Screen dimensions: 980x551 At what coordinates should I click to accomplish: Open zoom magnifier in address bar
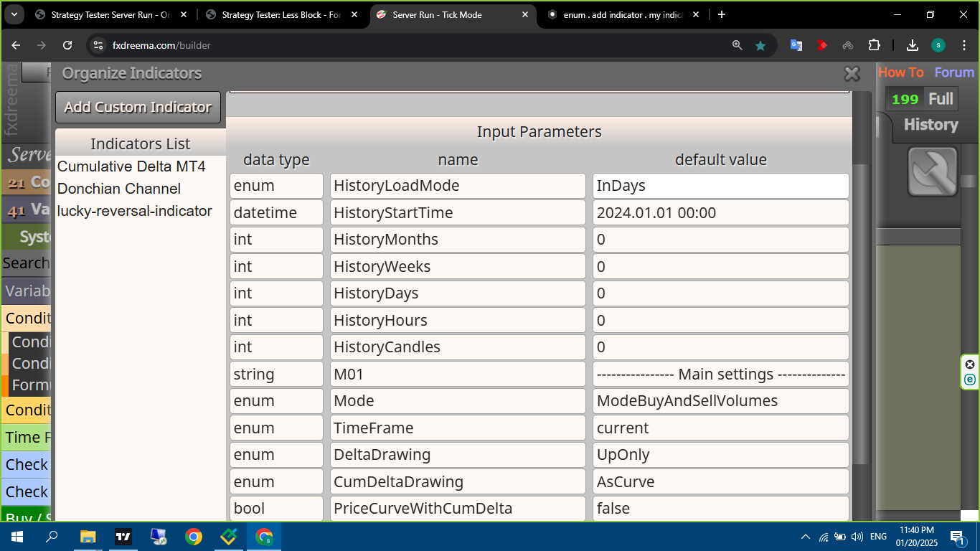click(x=737, y=45)
